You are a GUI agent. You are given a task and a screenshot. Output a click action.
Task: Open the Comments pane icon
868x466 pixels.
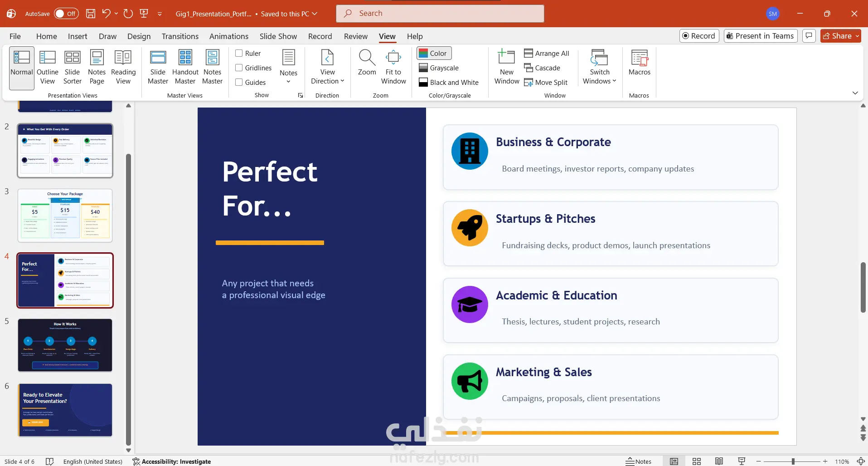(809, 36)
